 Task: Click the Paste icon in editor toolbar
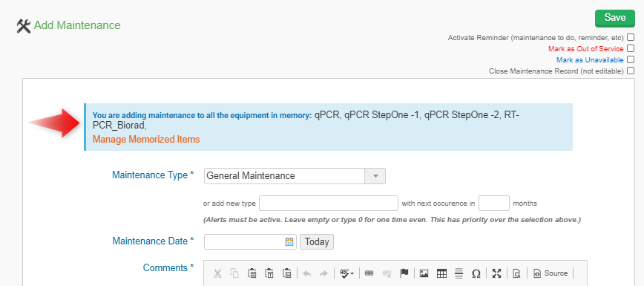[252, 273]
